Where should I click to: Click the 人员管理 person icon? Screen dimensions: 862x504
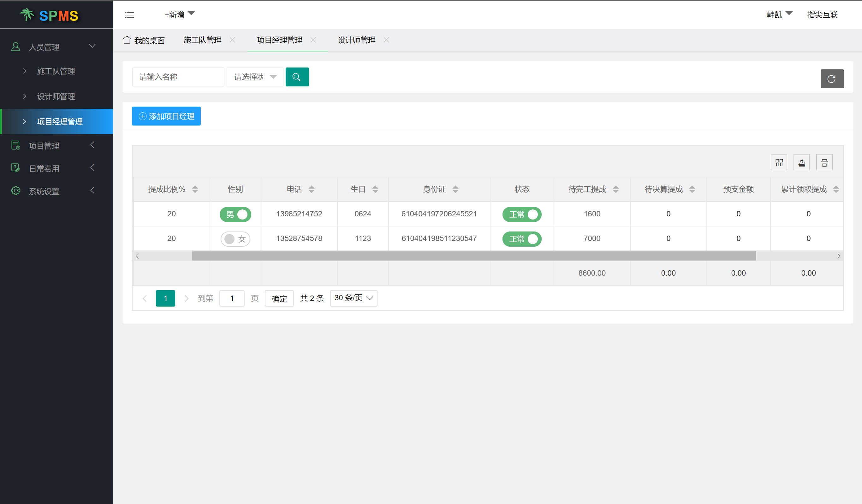click(16, 47)
